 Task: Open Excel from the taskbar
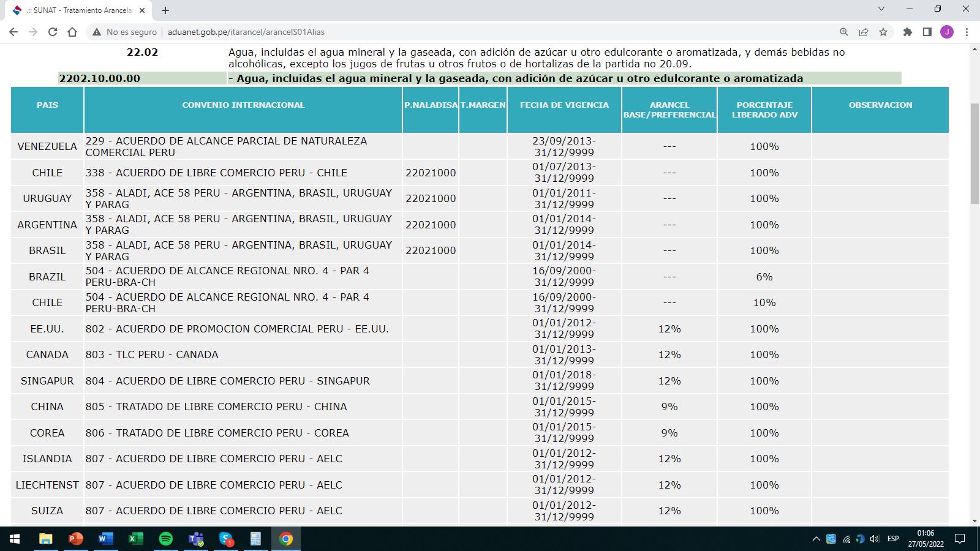point(136,539)
